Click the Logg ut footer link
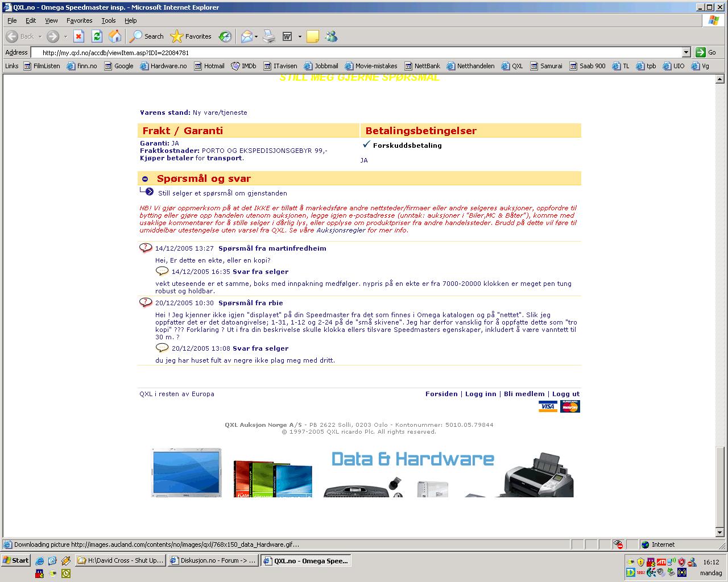 [566, 394]
